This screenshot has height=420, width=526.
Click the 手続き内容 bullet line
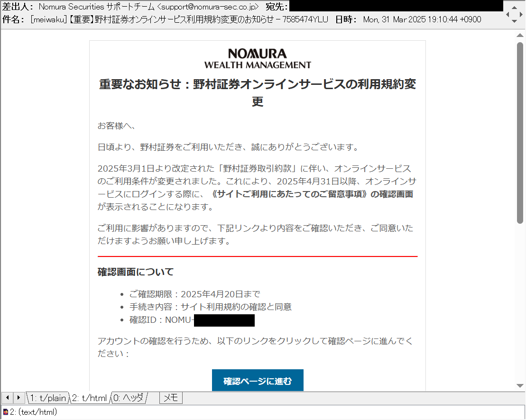(x=210, y=307)
